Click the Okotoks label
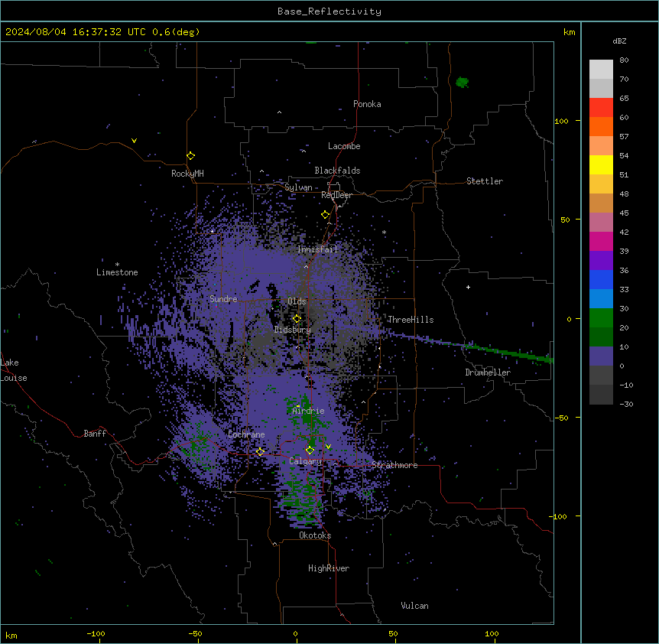This screenshot has width=659, height=644. 315,535
